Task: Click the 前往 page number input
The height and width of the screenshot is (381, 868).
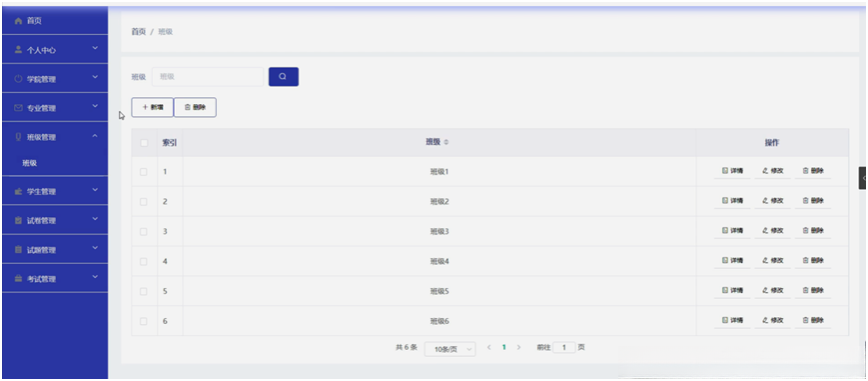Action: [564, 348]
